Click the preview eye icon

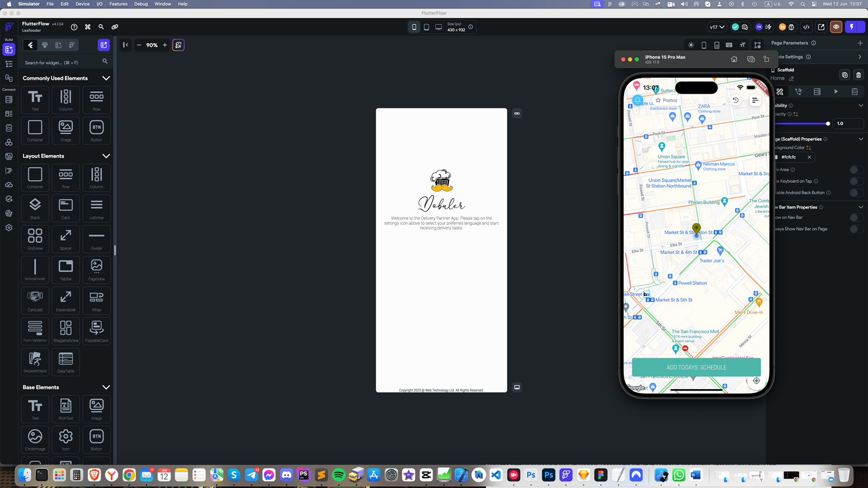coord(836,27)
